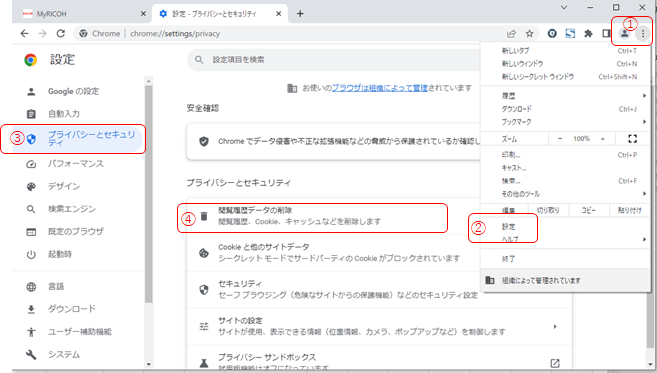Click 貼り付け in the edit row
657x373 pixels.
tap(629, 210)
